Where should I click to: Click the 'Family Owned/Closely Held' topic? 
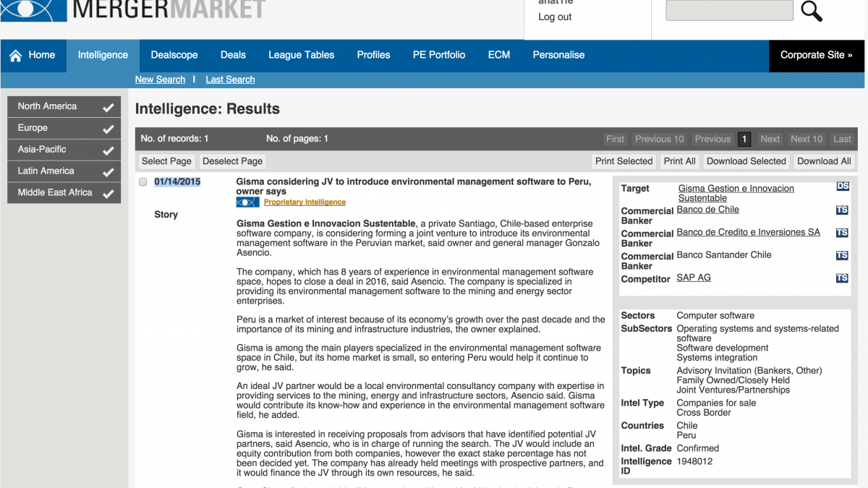pos(733,380)
